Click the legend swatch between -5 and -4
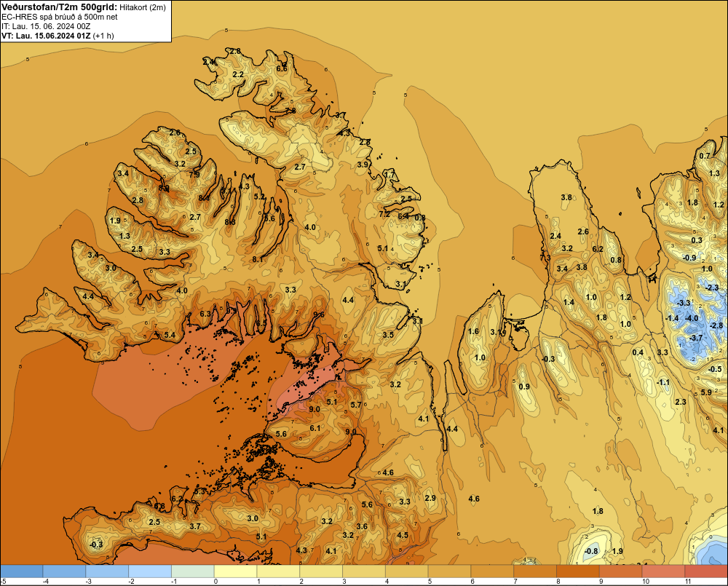 pos(21,571)
